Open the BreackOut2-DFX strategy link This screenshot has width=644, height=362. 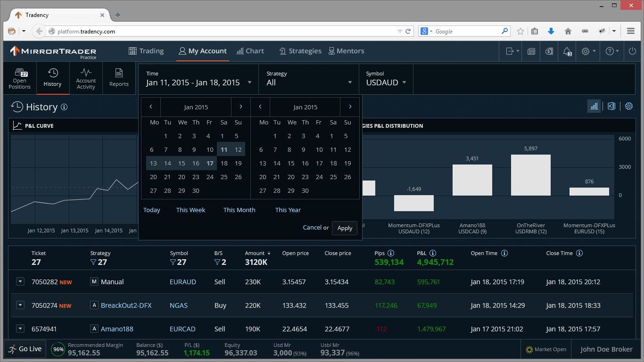(126, 305)
